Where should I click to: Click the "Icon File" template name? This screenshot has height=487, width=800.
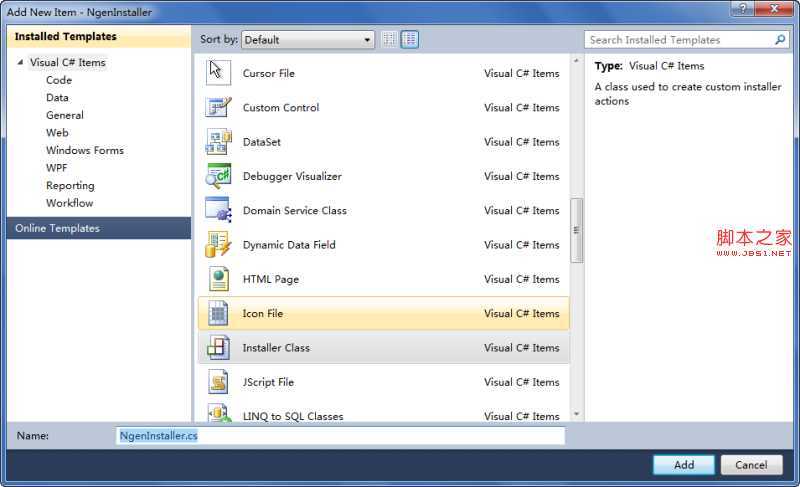pyautogui.click(x=263, y=313)
